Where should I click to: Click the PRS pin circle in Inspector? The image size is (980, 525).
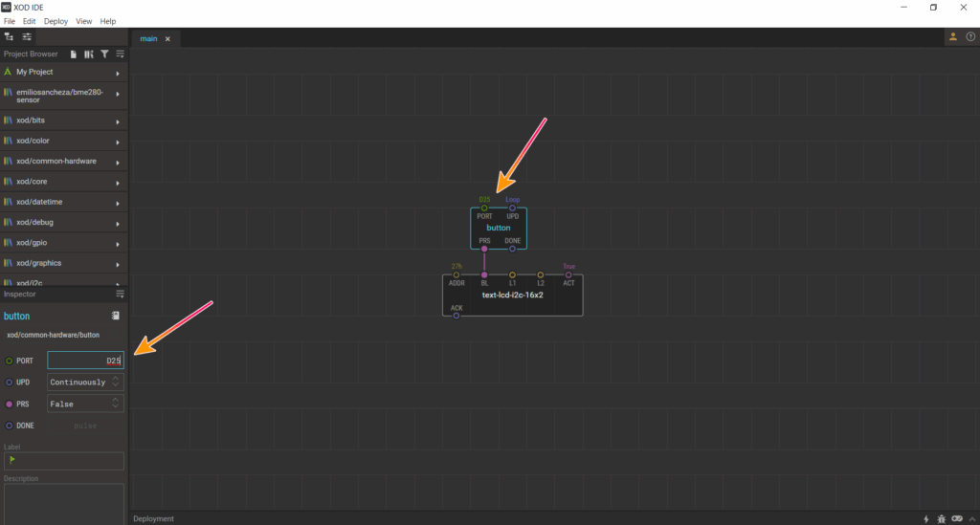9,404
